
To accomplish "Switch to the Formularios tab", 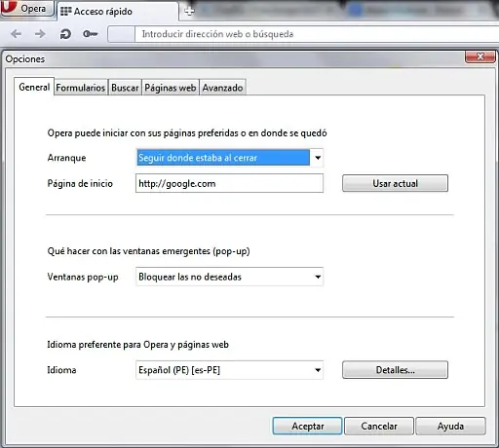I will pos(81,88).
